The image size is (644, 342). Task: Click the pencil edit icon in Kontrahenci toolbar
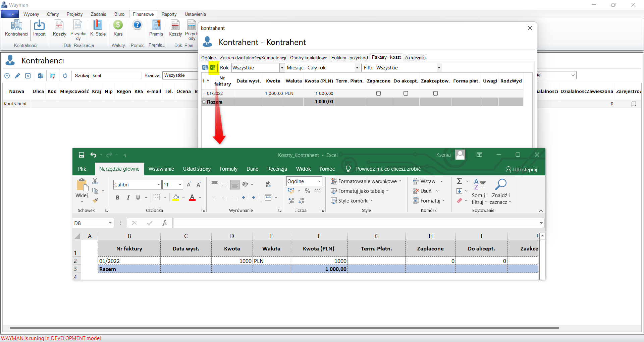[x=17, y=76]
